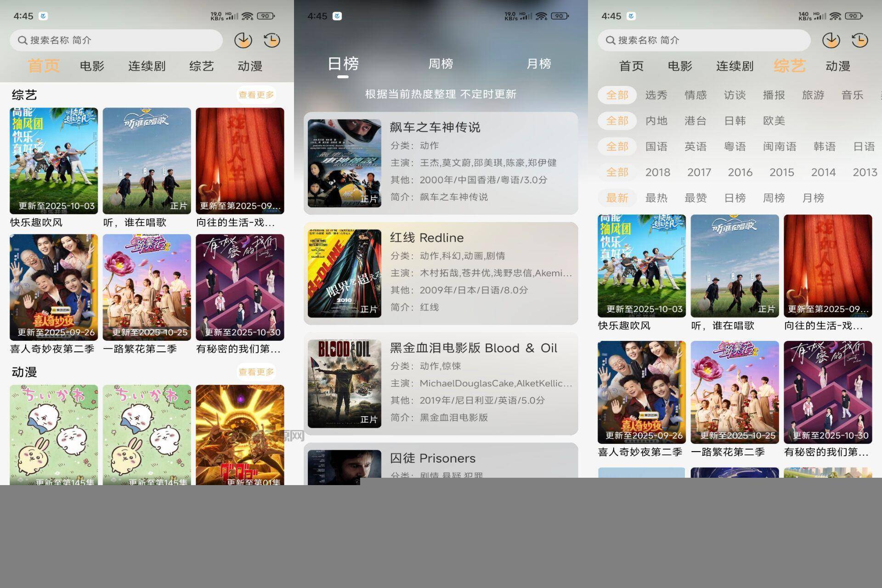Tap battery indicator in left status bar

266,16
